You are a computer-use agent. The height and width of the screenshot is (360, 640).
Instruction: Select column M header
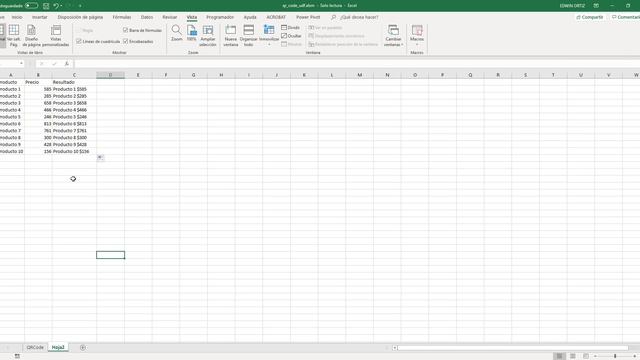click(360, 75)
